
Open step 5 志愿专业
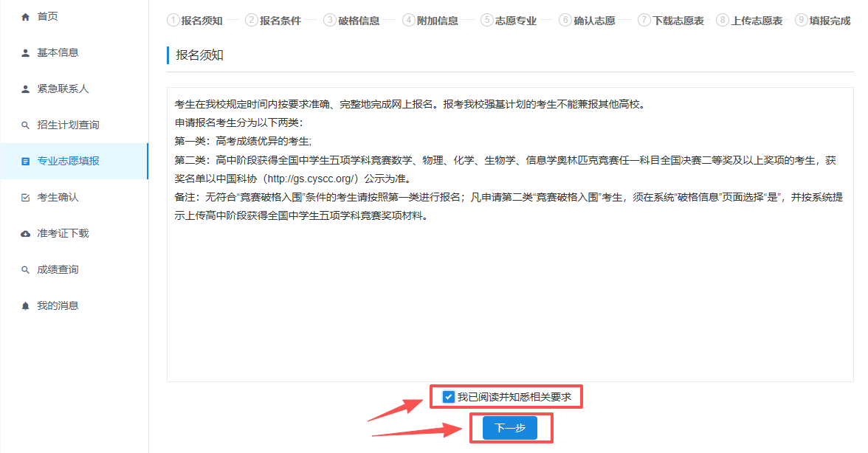click(509, 21)
